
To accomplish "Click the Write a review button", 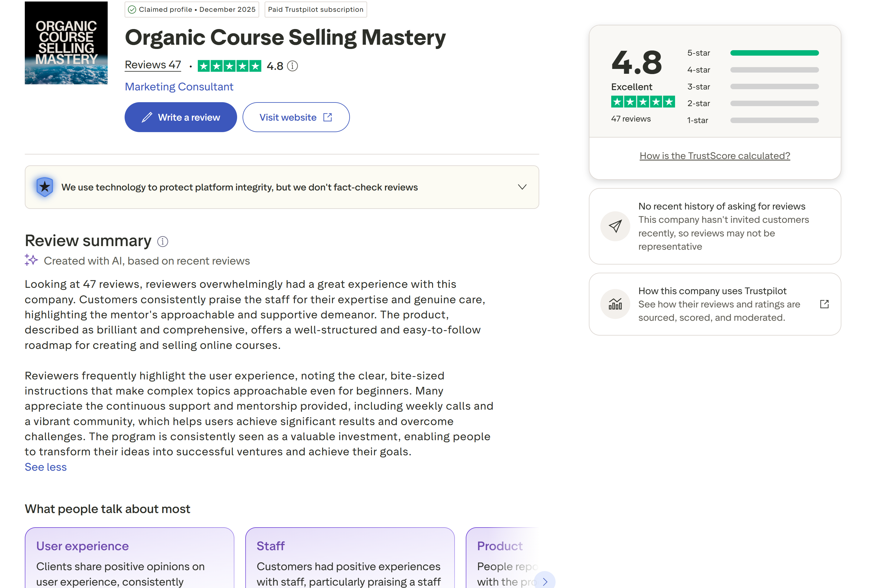I will (x=180, y=117).
